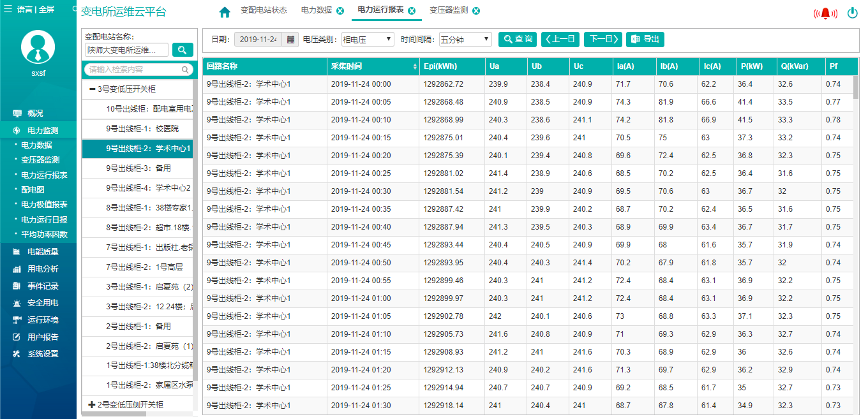Open the 电压类别 dropdown
The width and height of the screenshot is (868, 419).
click(368, 40)
